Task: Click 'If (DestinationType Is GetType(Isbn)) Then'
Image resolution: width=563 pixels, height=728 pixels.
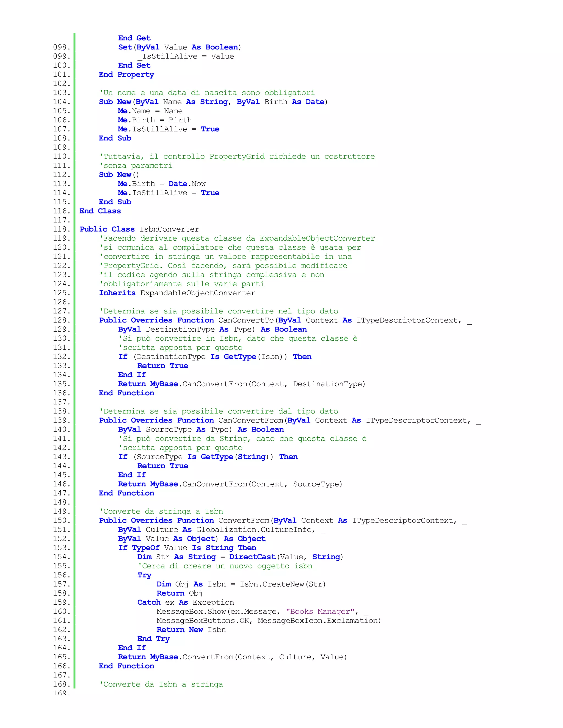Action: point(215,357)
